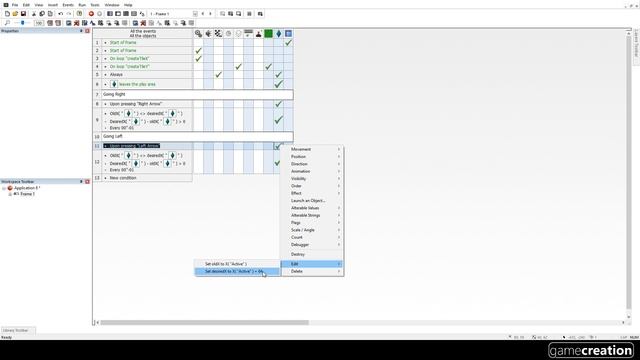Image resolution: width=640 pixels, height=360 pixels.
Task: Click the checkmark in event 8 row
Action: pyautogui.click(x=278, y=104)
